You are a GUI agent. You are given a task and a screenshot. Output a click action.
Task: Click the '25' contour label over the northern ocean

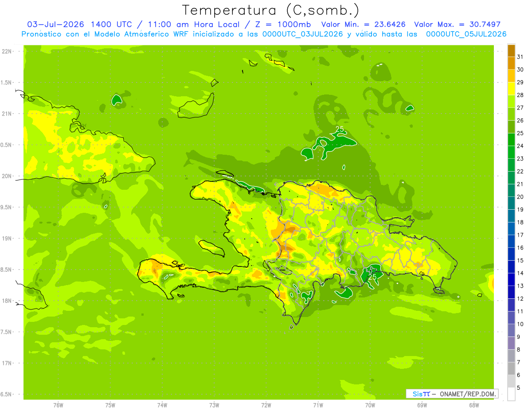[340, 129]
